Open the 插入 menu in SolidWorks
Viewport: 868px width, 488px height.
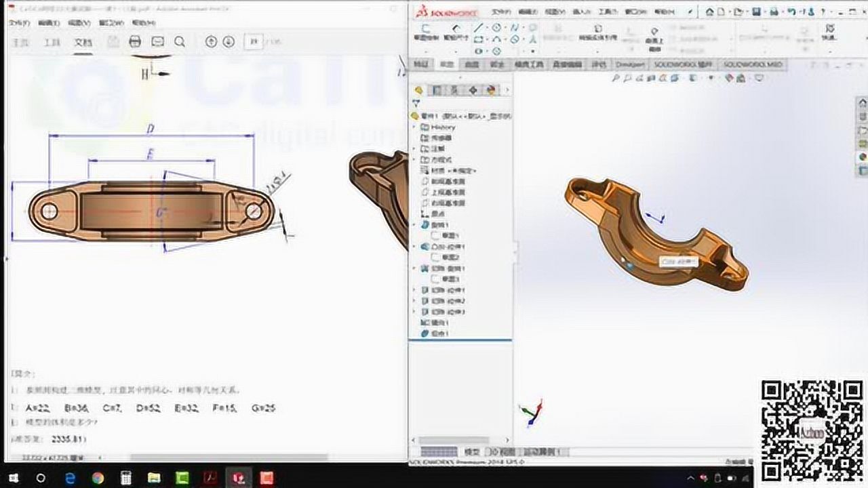click(581, 12)
